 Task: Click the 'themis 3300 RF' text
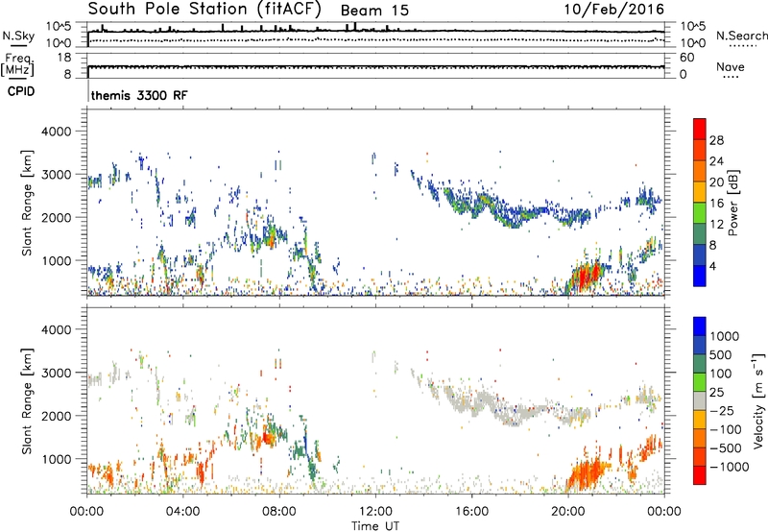[139, 95]
